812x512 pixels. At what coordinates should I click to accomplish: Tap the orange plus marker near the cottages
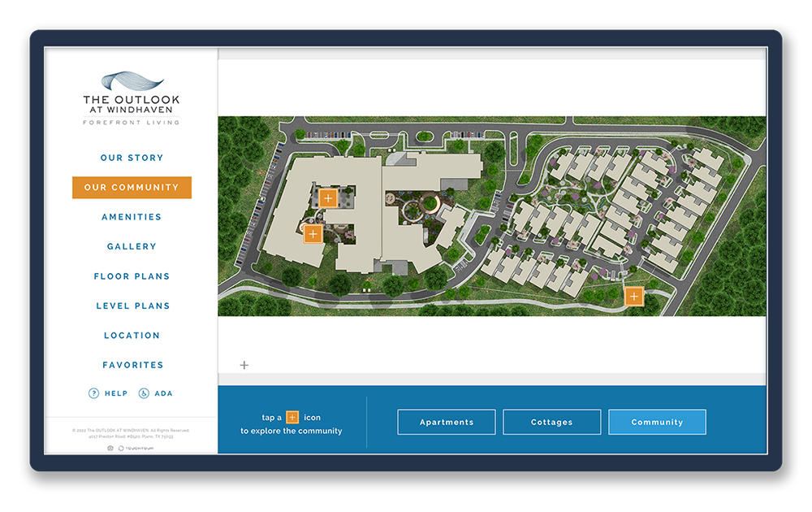[633, 296]
